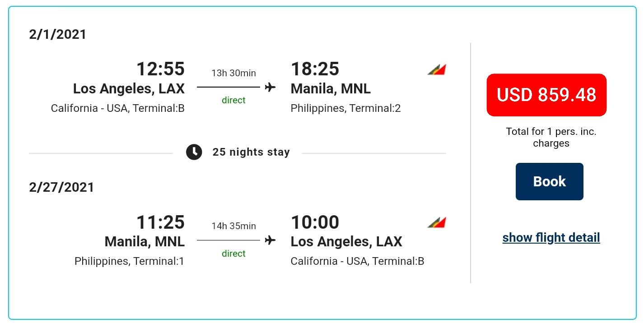Click the return flight airline logo icon
This screenshot has height=323, width=644.
click(437, 222)
